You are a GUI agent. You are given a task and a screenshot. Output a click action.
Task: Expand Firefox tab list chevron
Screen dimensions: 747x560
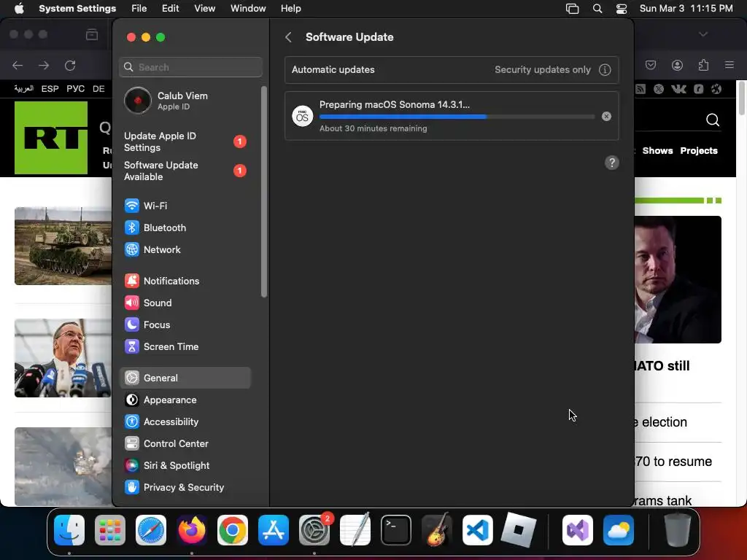click(703, 34)
